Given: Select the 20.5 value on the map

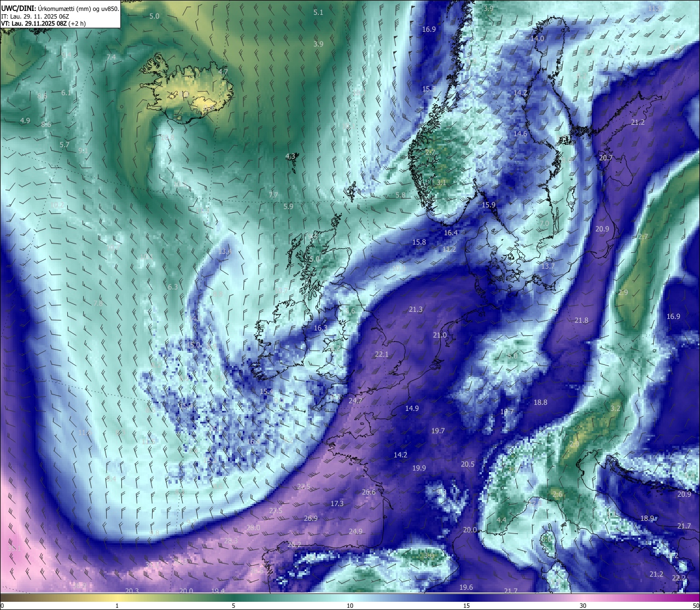Looking at the screenshot, I should (468, 464).
